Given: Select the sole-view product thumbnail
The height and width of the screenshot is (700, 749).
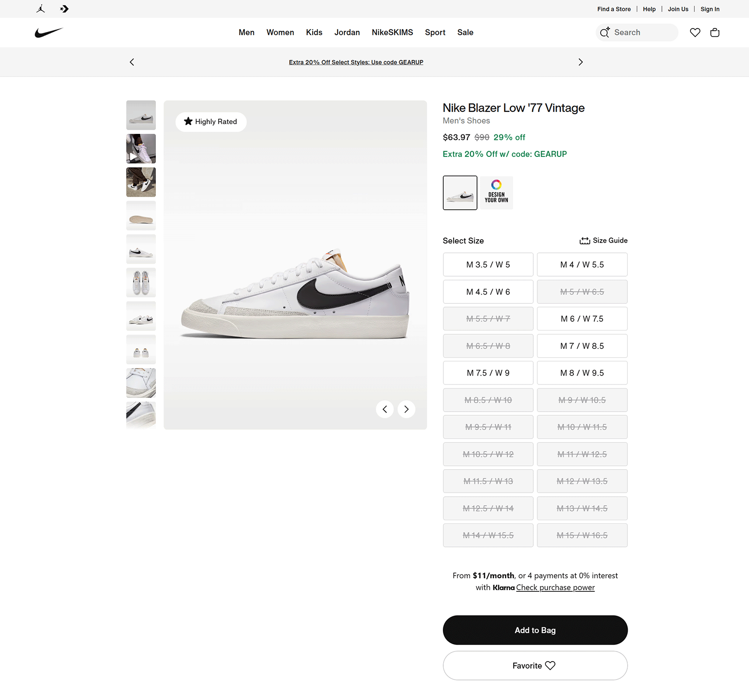Looking at the screenshot, I should tap(141, 216).
